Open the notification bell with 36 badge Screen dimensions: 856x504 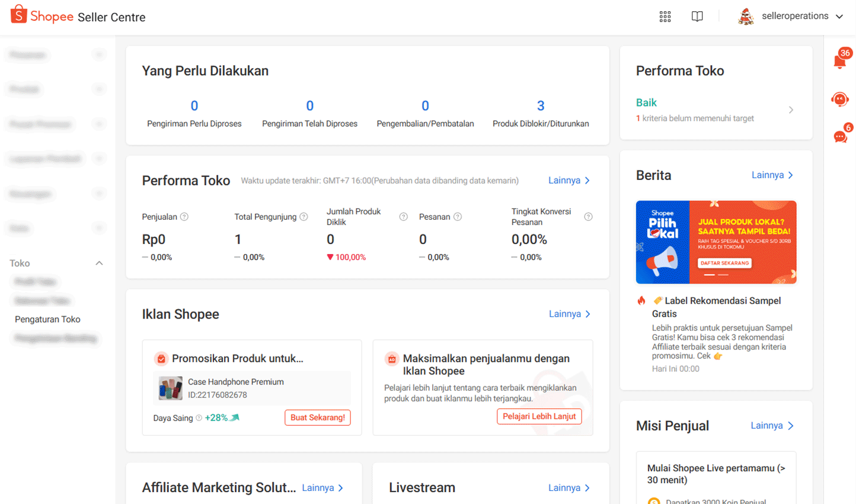point(840,60)
